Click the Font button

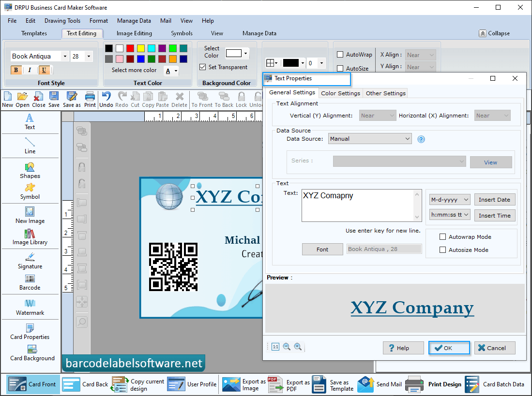click(322, 249)
